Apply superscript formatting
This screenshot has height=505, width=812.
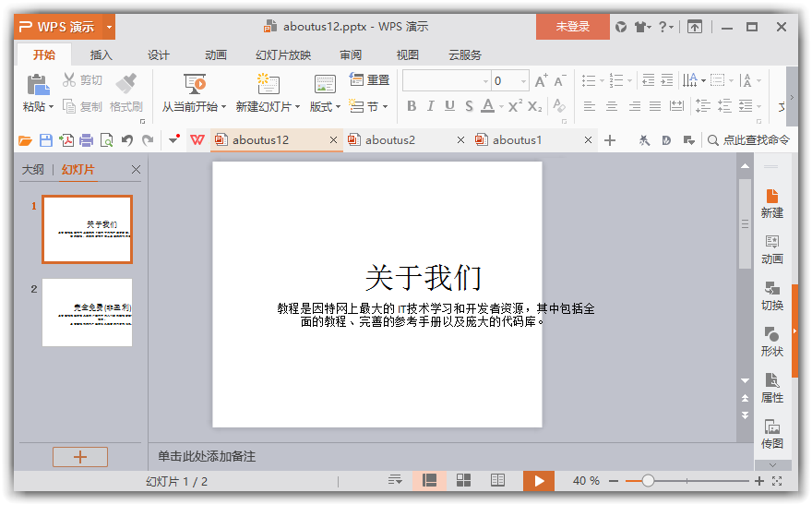(515, 105)
